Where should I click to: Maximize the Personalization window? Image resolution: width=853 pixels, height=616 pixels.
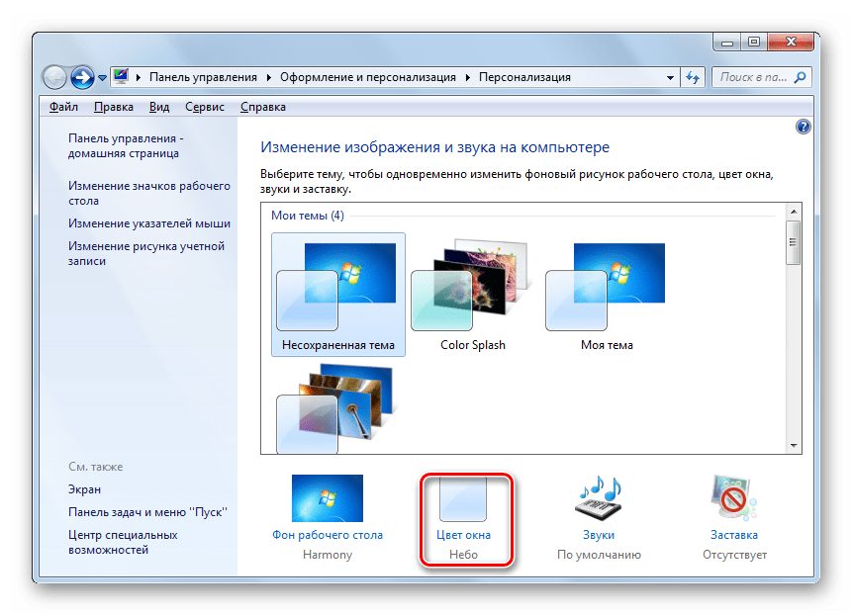754,42
